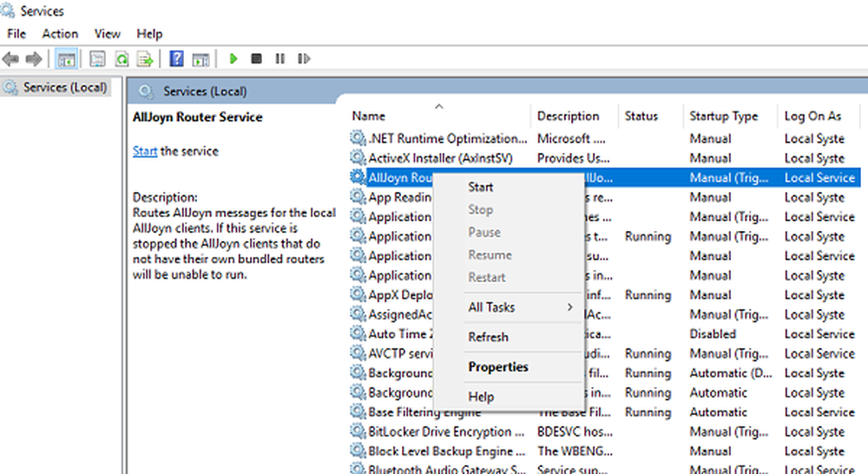Click Running status in AppX Deployment row

(x=648, y=295)
